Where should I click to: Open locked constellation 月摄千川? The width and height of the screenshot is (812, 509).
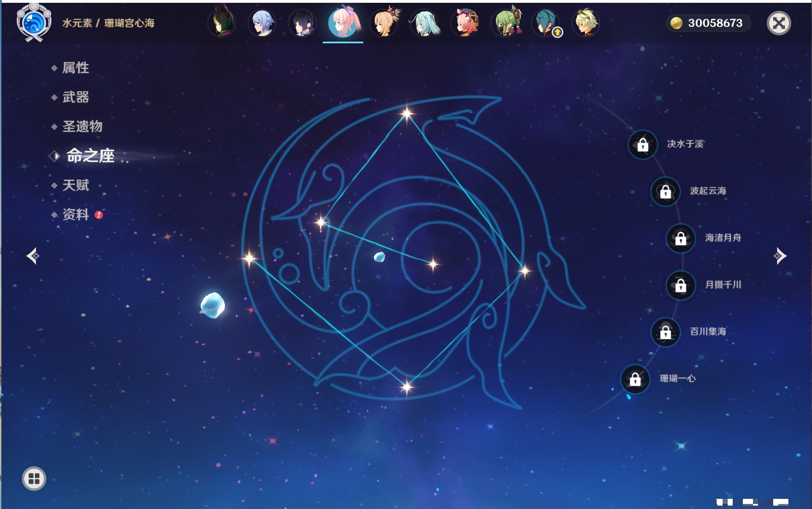point(681,285)
